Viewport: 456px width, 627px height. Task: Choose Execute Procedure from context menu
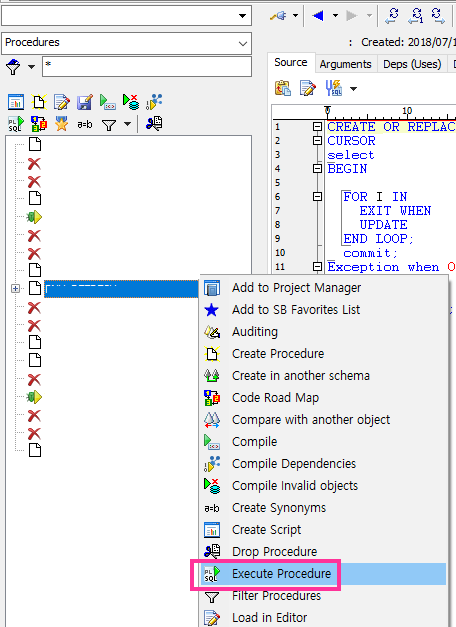[x=324, y=574]
